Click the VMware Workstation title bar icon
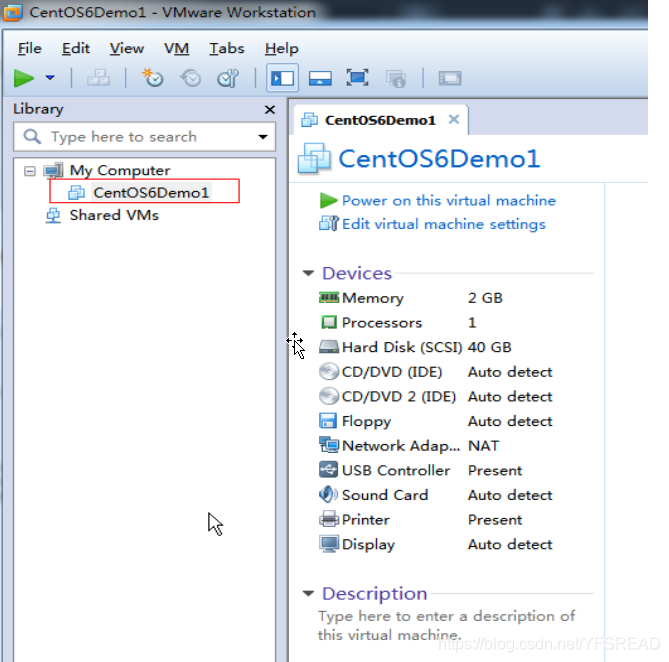This screenshot has width=669, height=662. 12,12
